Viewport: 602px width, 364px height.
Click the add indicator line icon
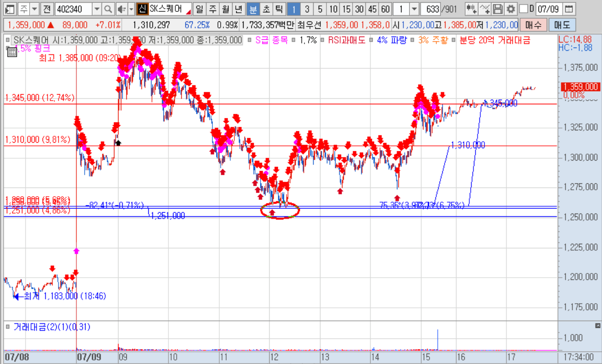tap(485, 9)
